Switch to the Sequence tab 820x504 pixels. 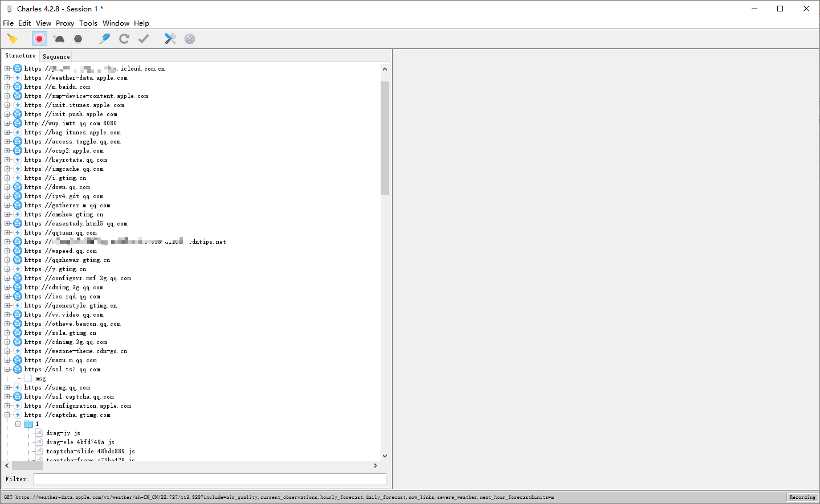(x=56, y=56)
